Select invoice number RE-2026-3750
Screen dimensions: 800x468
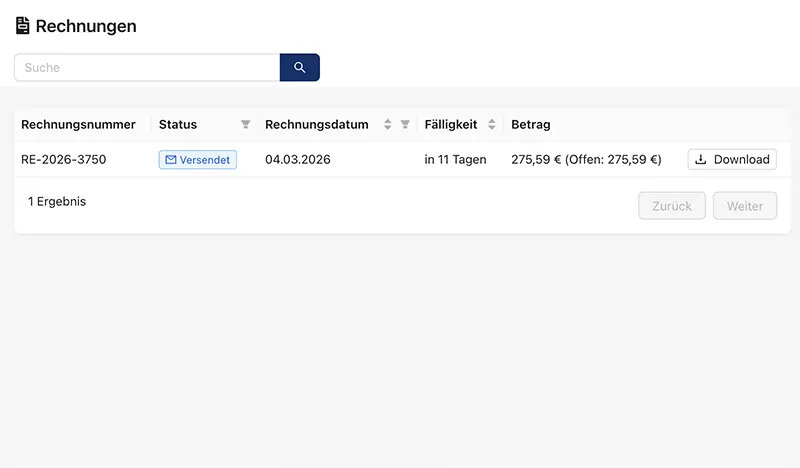[x=64, y=160]
